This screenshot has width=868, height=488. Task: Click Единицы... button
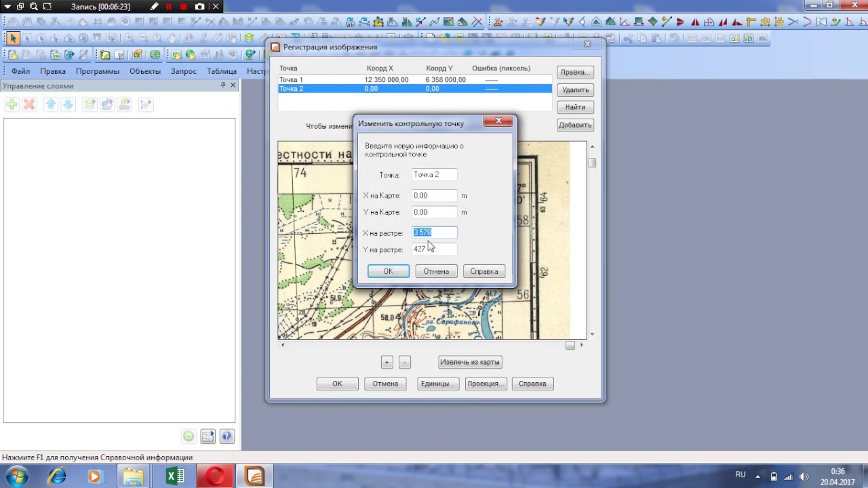(439, 384)
